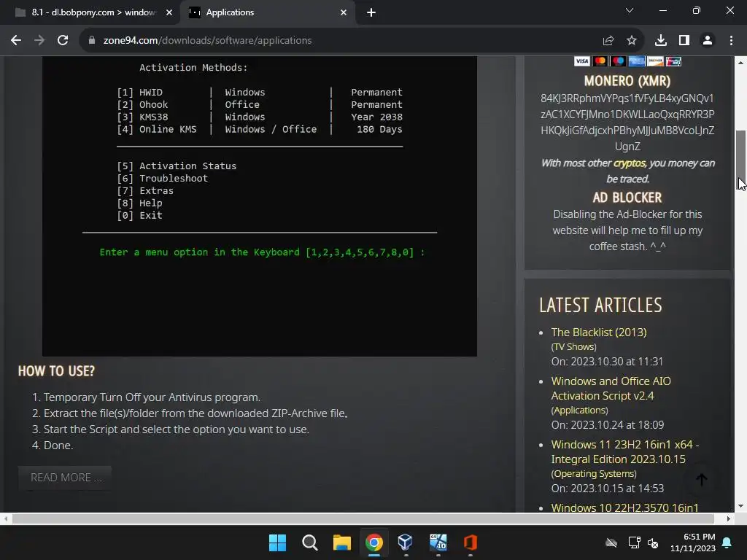
Task: Click the AD BLOCKER heading
Action: coord(627,197)
